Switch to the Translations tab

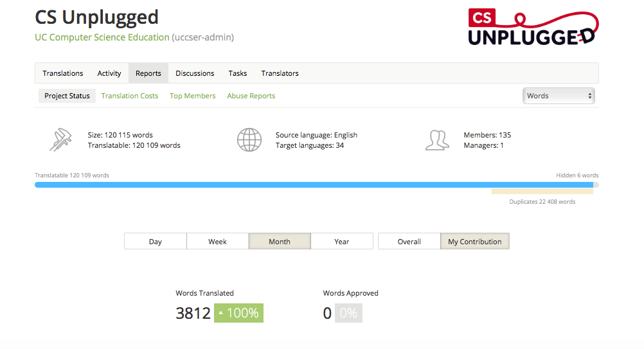coord(63,73)
